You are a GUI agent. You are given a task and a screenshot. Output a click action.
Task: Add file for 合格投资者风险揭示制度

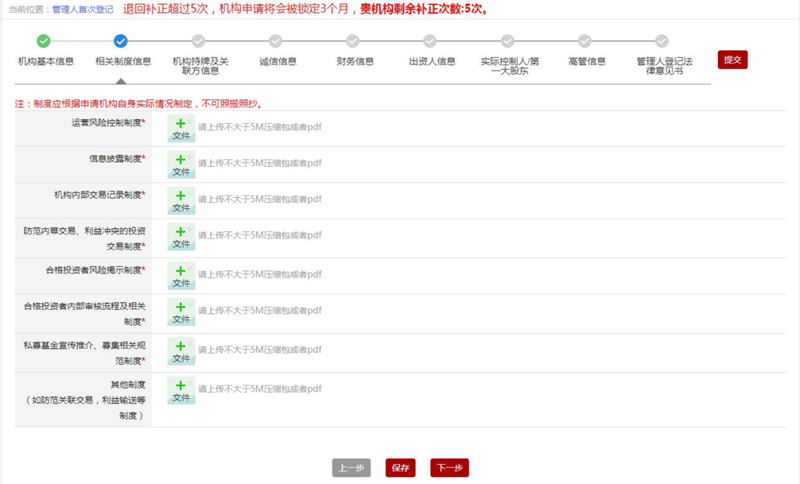point(181,276)
